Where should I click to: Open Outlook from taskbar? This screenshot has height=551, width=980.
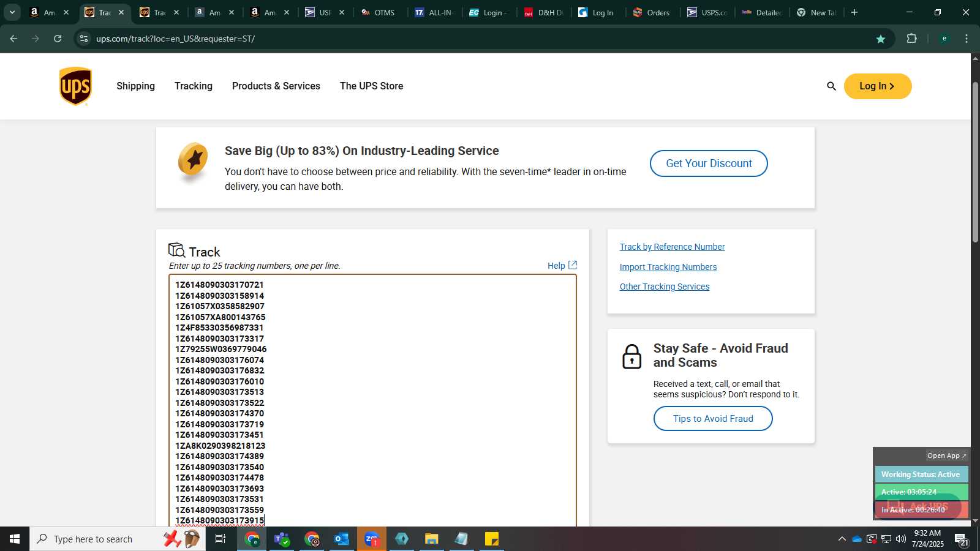click(x=341, y=539)
